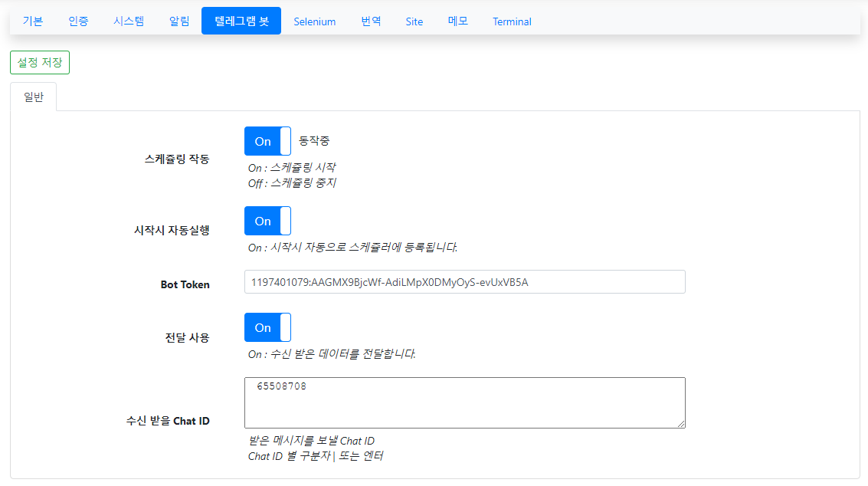The image size is (868, 486).
Task: Go to the 시스템 tab
Action: click(129, 21)
